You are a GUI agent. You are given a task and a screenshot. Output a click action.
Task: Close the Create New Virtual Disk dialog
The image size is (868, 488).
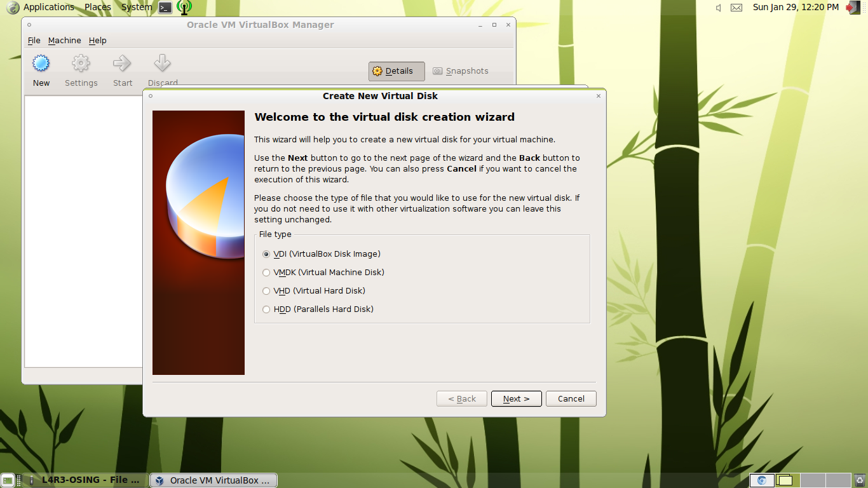click(599, 96)
